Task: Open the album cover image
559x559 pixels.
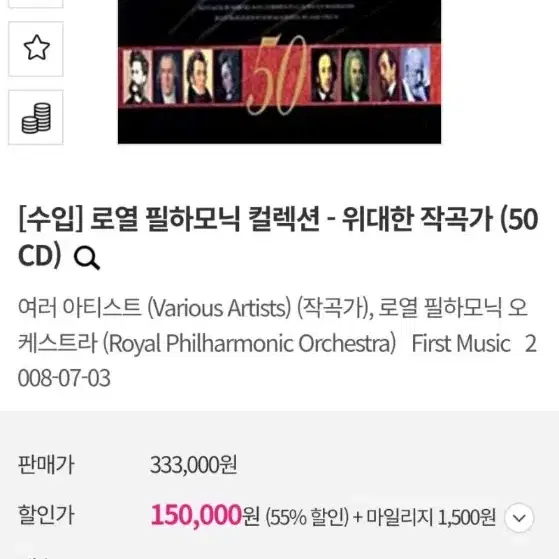Action: (x=279, y=72)
